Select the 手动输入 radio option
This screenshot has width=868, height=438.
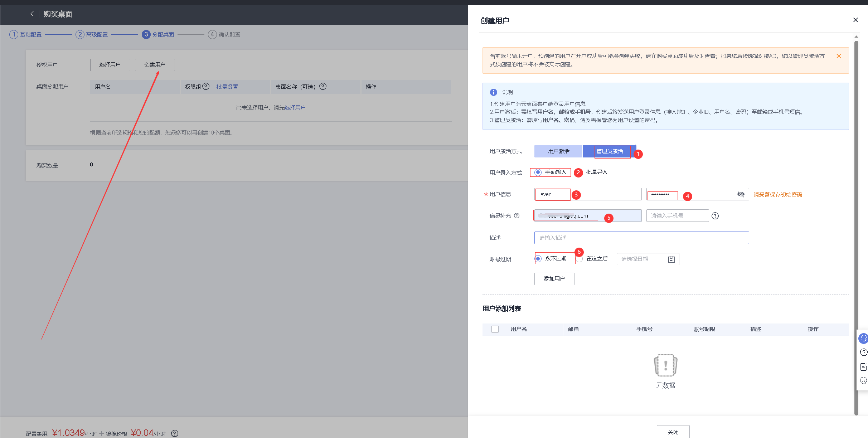(538, 172)
